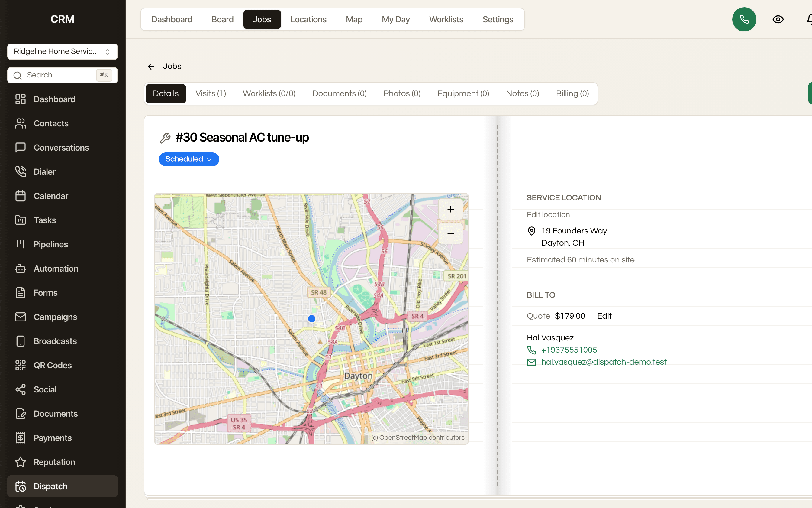Open the Reputation star icon
812x508 pixels.
coord(21,462)
